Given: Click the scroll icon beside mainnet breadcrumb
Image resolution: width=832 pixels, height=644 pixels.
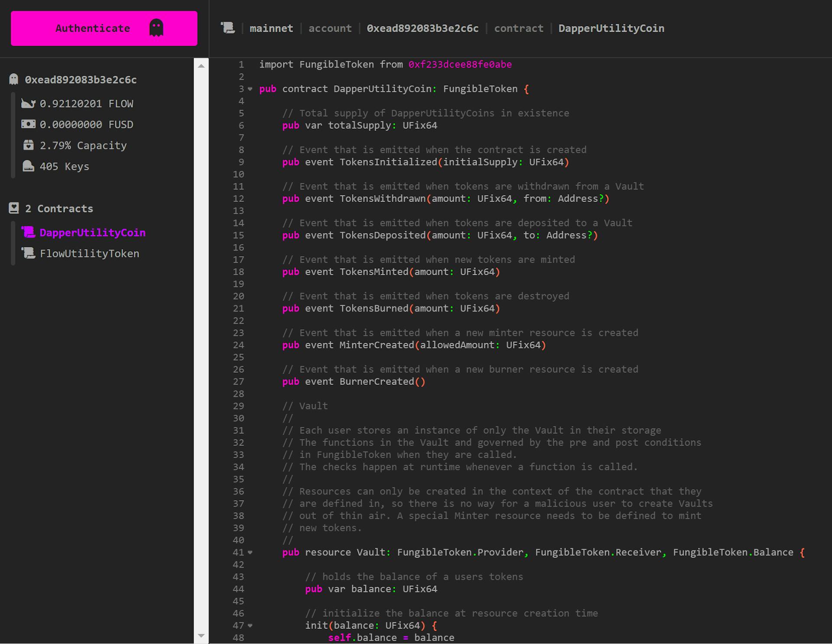Looking at the screenshot, I should click(x=228, y=28).
